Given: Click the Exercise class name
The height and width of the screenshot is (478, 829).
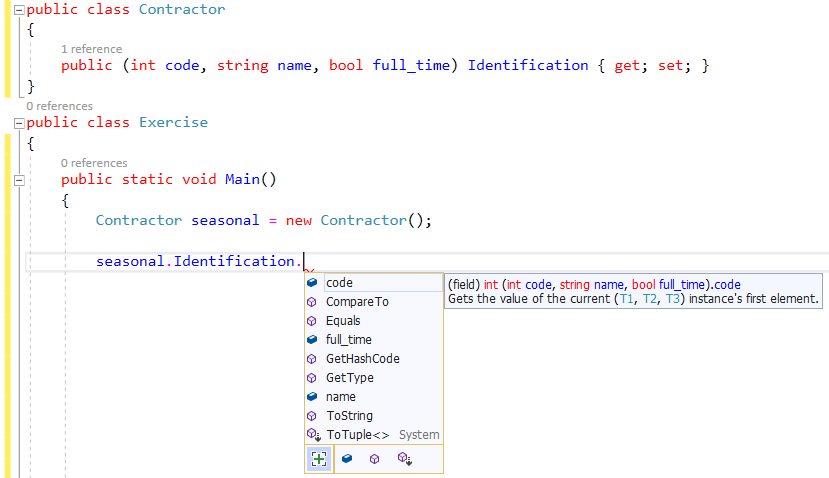Looking at the screenshot, I should pyautogui.click(x=173, y=123).
